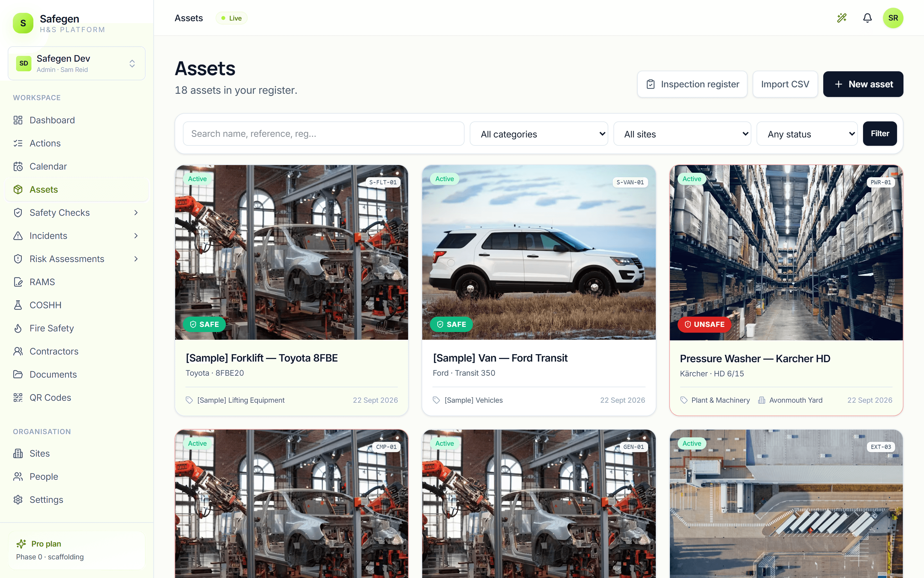Open the All categories dropdown

tap(539, 134)
